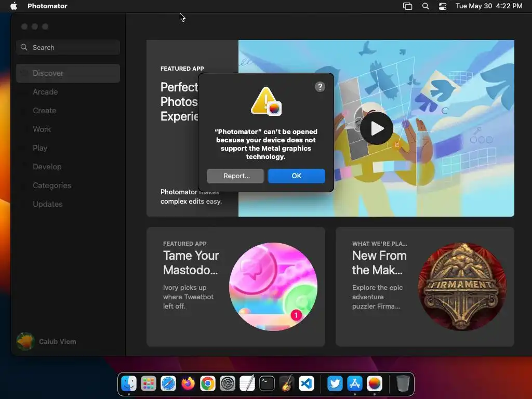Open System Settings from the Dock
The width and height of the screenshot is (532, 399).
[x=228, y=384]
